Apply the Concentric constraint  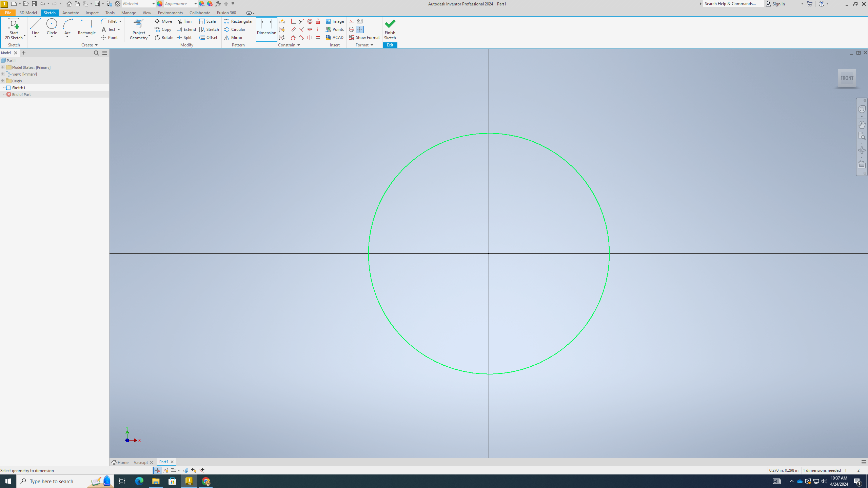310,21
